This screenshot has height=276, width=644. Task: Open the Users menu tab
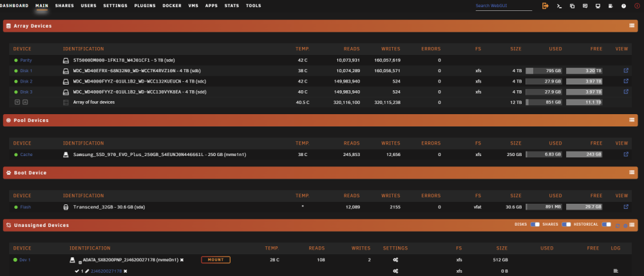coord(88,6)
